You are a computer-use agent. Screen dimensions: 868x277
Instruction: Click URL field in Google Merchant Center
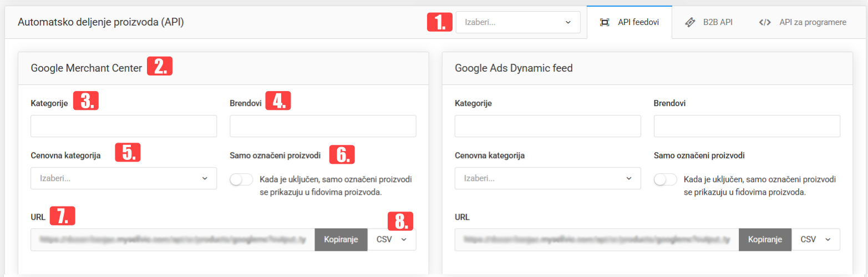[173, 240]
